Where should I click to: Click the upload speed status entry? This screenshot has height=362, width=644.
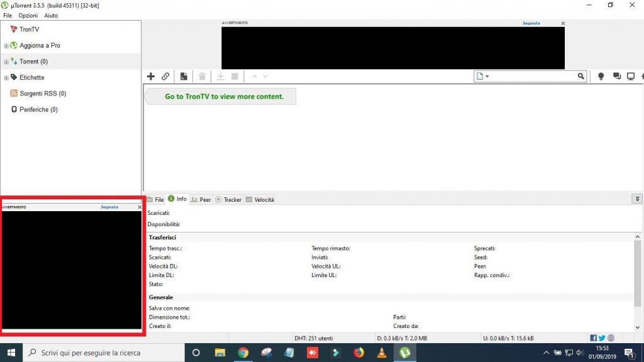[508, 338]
